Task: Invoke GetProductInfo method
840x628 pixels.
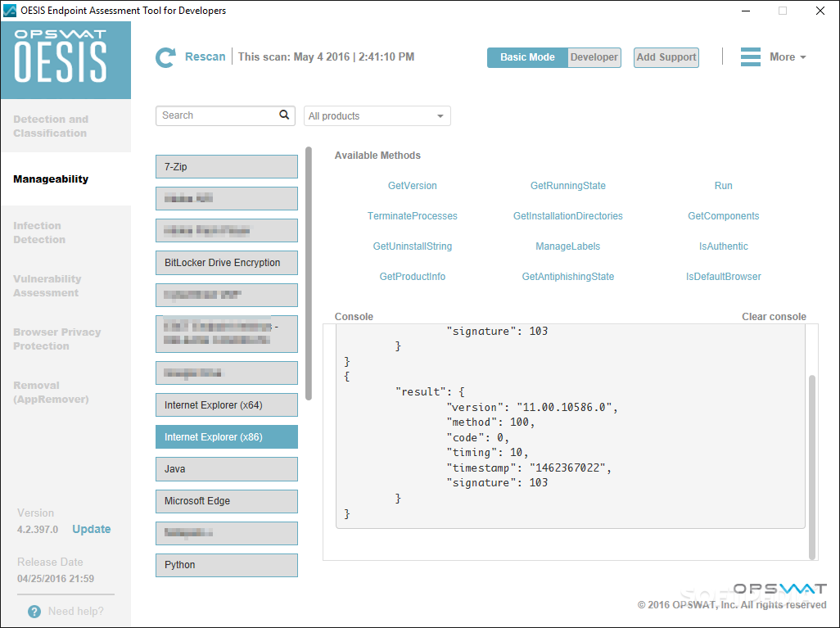Action: tap(412, 277)
